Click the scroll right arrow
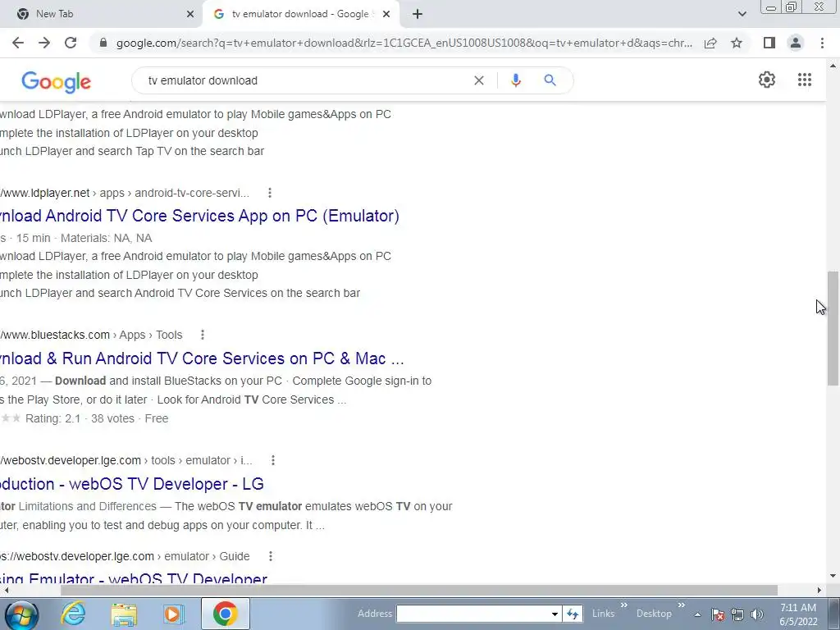Image resolution: width=840 pixels, height=630 pixels. (819, 590)
